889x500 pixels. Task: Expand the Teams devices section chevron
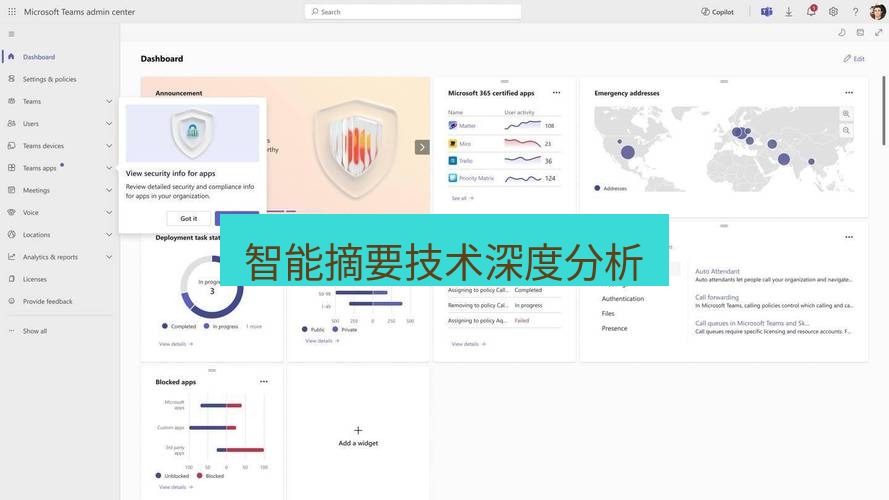click(x=109, y=146)
